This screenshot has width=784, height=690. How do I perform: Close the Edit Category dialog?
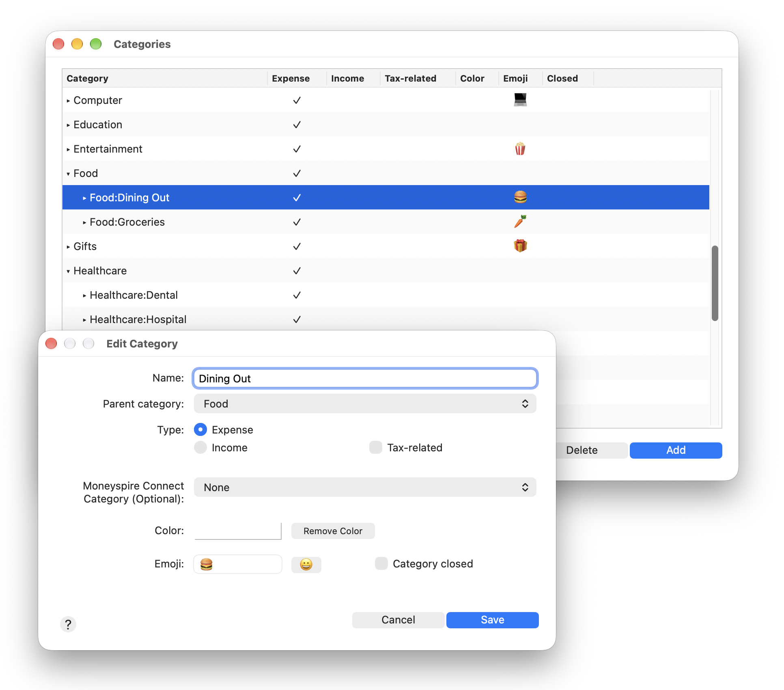point(51,343)
